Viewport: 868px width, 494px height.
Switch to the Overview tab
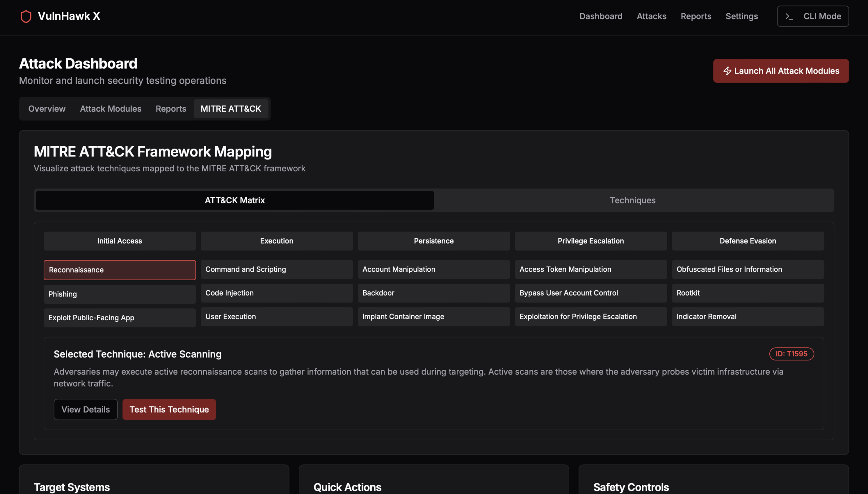pyautogui.click(x=47, y=109)
